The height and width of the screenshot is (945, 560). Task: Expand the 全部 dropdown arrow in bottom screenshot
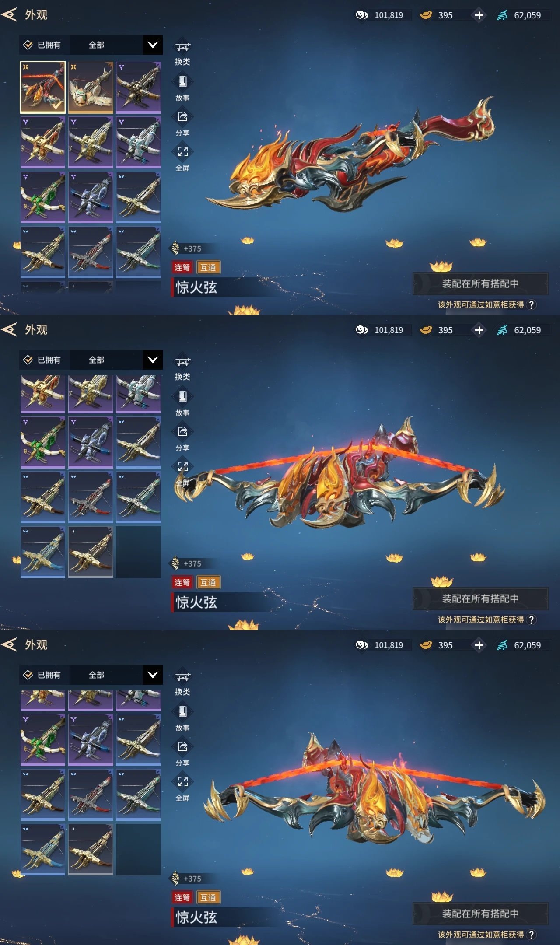pyautogui.click(x=153, y=675)
